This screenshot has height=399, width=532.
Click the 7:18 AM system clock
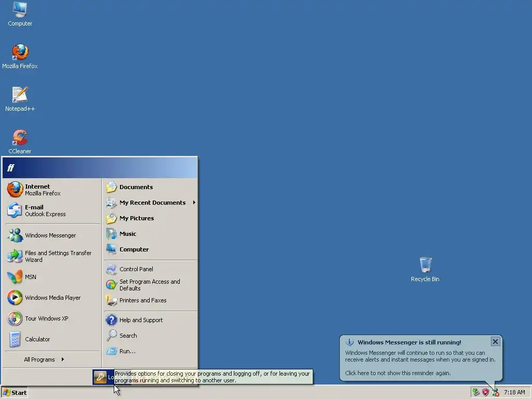tap(514, 392)
